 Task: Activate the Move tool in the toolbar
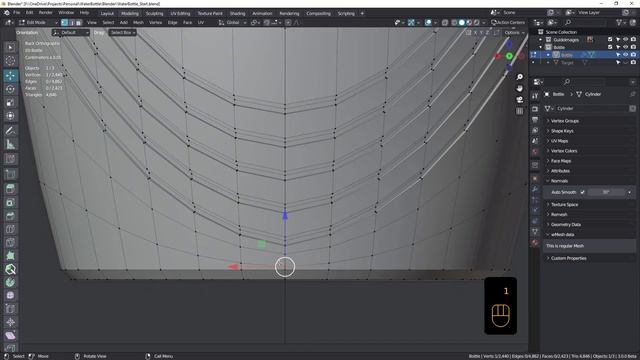click(11, 75)
